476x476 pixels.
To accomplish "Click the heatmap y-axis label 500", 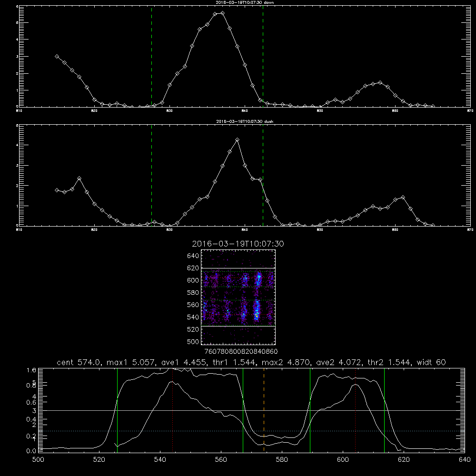I will [x=193, y=342].
